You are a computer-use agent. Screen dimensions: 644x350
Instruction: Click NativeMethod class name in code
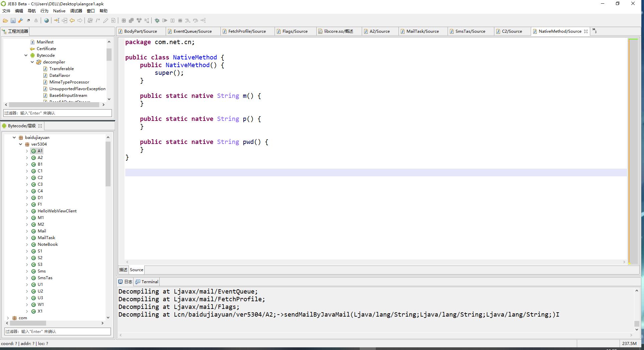tap(195, 57)
